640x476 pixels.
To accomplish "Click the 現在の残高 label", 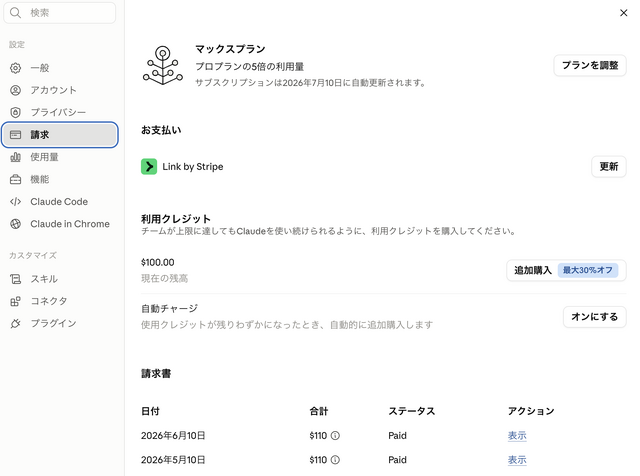I will pos(164,278).
